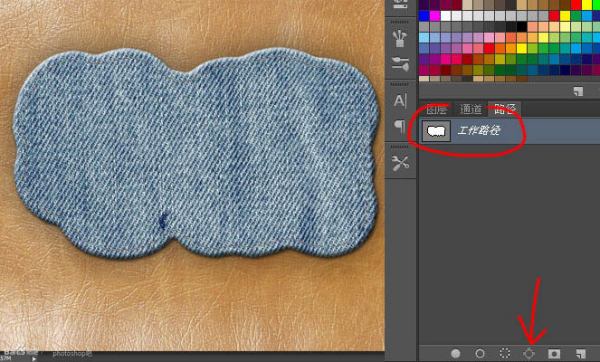Open the Brush Presets panel icon
The image size is (600, 362).
click(x=400, y=64)
